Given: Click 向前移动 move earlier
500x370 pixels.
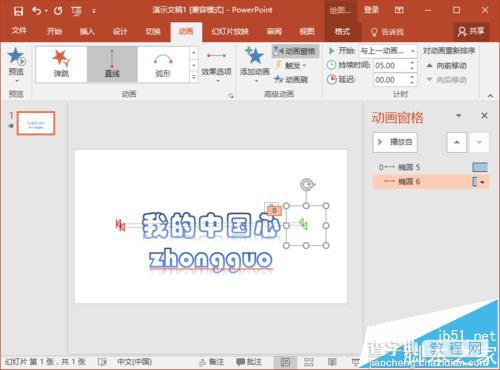Looking at the screenshot, I should click(x=447, y=65).
